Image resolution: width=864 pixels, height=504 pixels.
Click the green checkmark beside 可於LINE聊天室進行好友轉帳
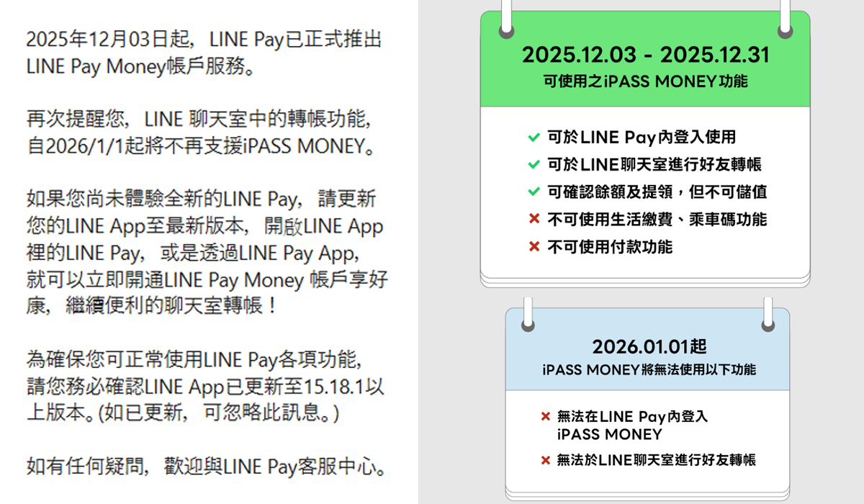534,164
